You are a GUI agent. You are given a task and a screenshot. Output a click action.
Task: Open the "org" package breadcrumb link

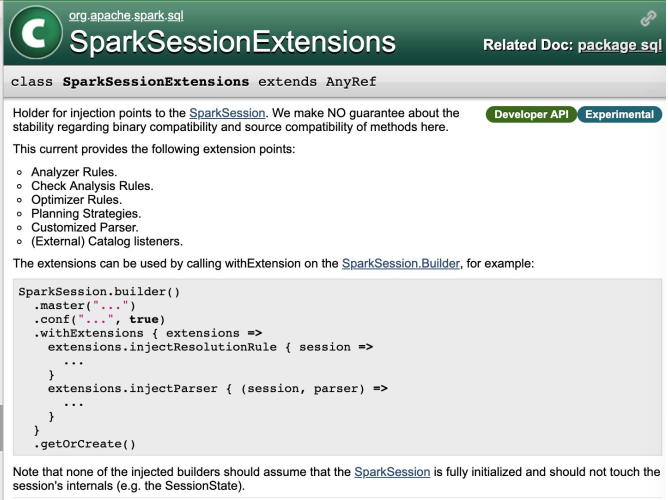(76, 16)
